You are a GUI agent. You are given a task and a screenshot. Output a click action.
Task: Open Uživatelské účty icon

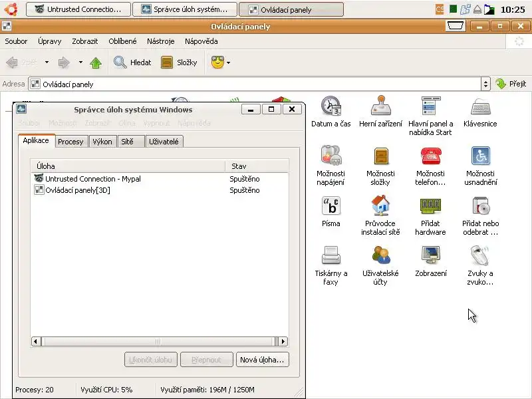(x=380, y=255)
